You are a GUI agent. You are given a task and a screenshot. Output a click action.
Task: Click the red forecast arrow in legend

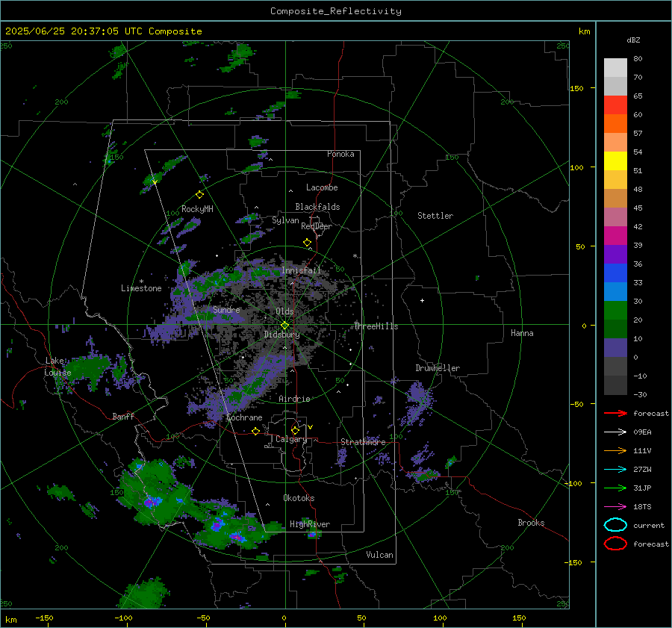[x=615, y=413]
